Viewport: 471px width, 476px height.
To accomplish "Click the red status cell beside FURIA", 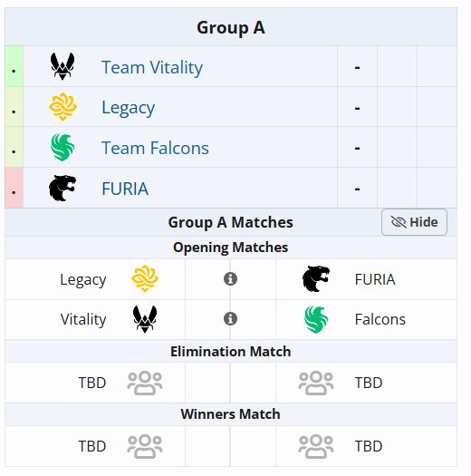I will pyautogui.click(x=14, y=188).
